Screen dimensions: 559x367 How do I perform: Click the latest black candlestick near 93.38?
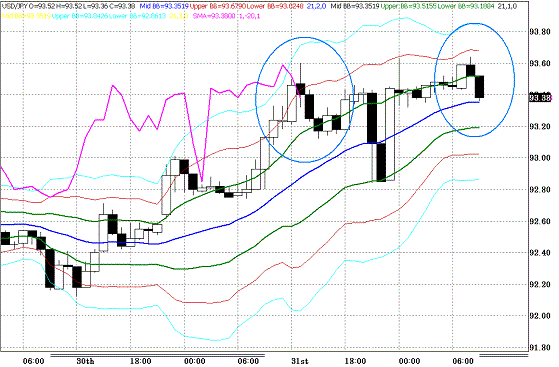tap(479, 87)
